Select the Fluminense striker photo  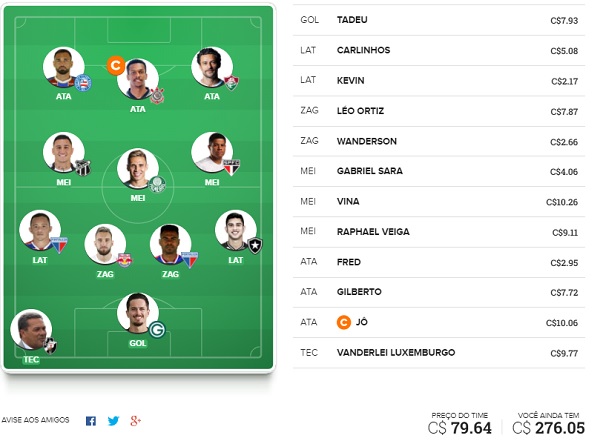tap(212, 67)
